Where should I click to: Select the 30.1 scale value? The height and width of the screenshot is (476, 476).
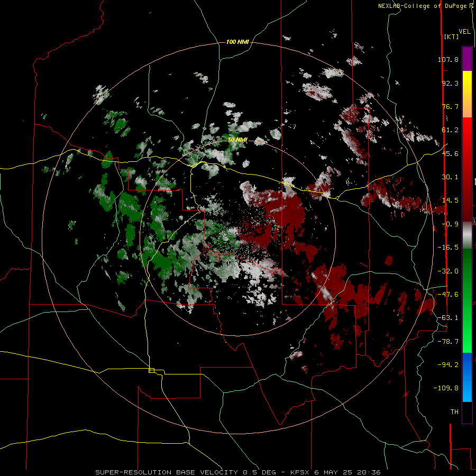450,177
